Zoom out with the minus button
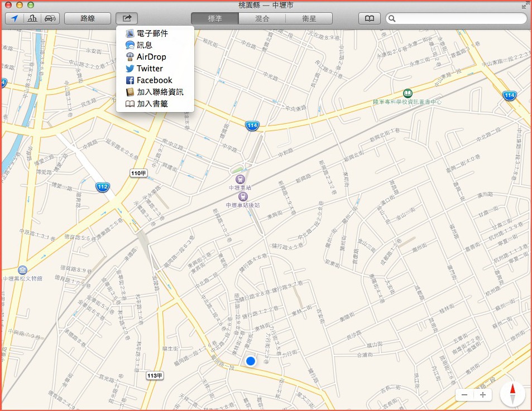The height and width of the screenshot is (411, 532). point(465,395)
